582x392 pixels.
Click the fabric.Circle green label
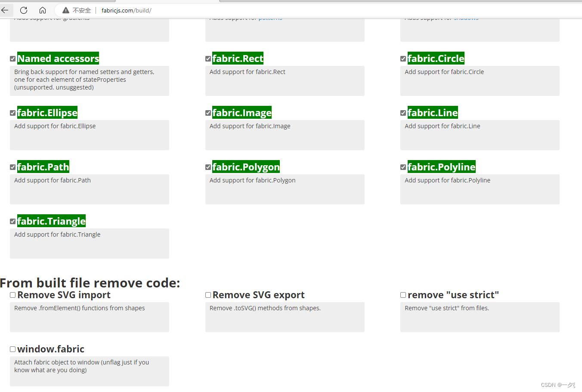pyautogui.click(x=436, y=58)
